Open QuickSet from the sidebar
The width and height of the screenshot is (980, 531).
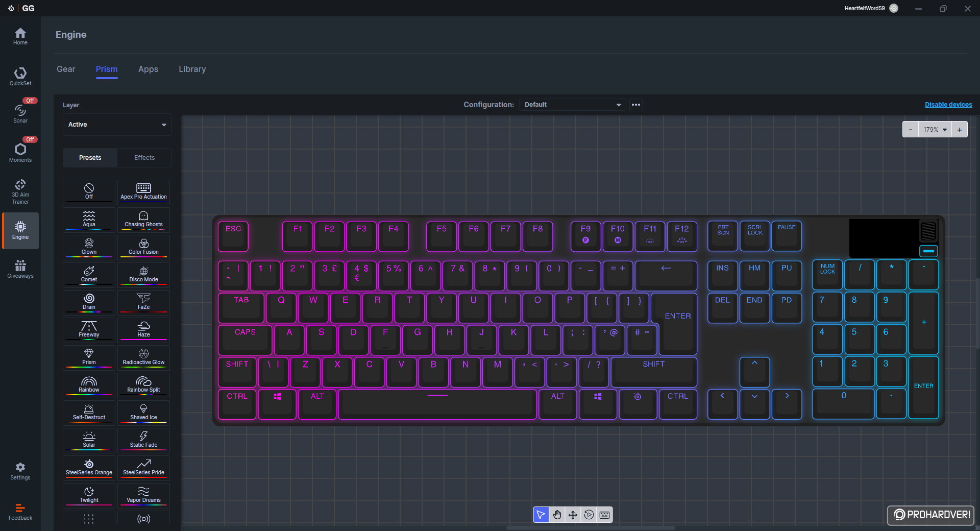click(x=20, y=77)
